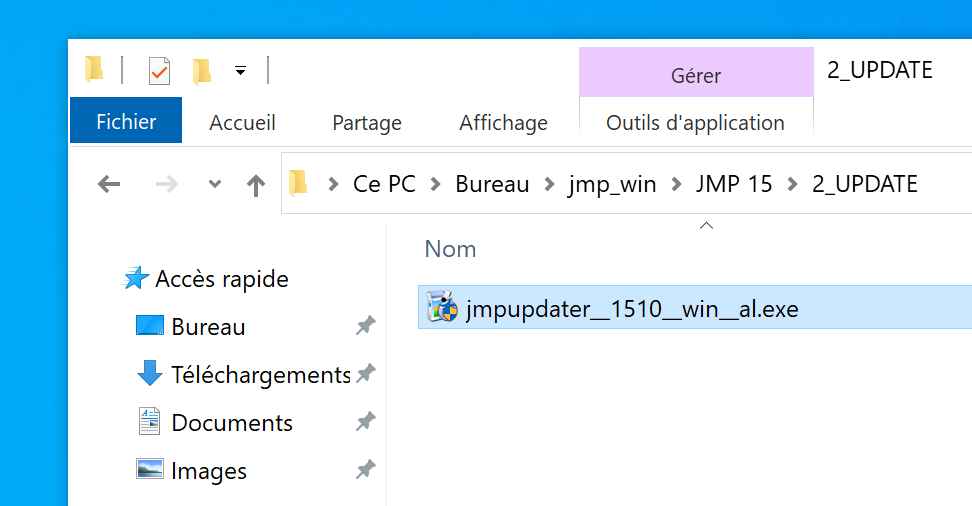
Task: Click the Téléchargements download arrow icon
Action: point(149,374)
